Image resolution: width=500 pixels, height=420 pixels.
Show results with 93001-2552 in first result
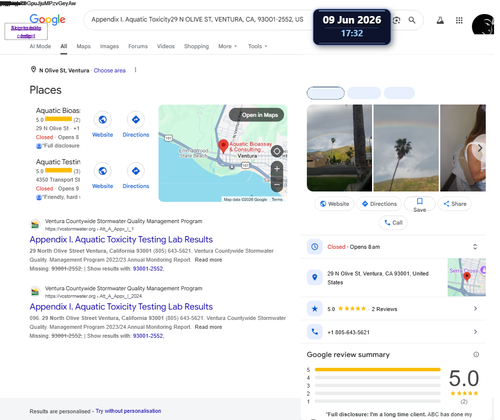pos(148,269)
